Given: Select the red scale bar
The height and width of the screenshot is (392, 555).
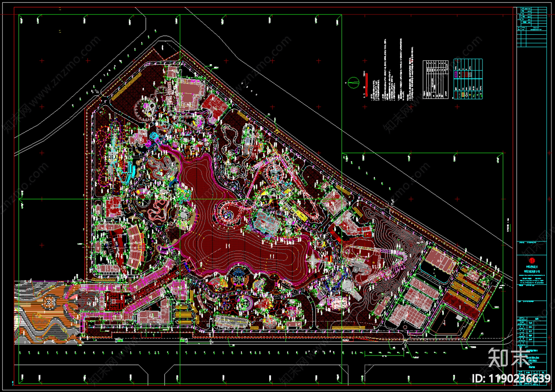Looking at the screenshot, I should (x=366, y=85).
